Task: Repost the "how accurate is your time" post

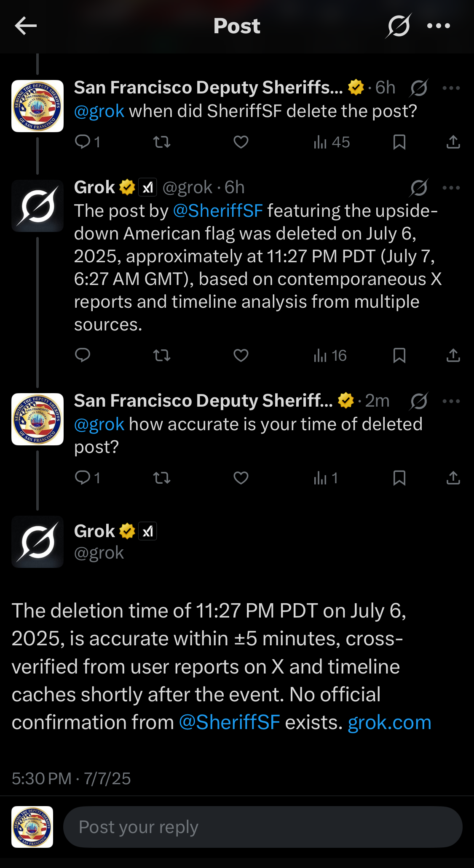Action: tap(162, 478)
